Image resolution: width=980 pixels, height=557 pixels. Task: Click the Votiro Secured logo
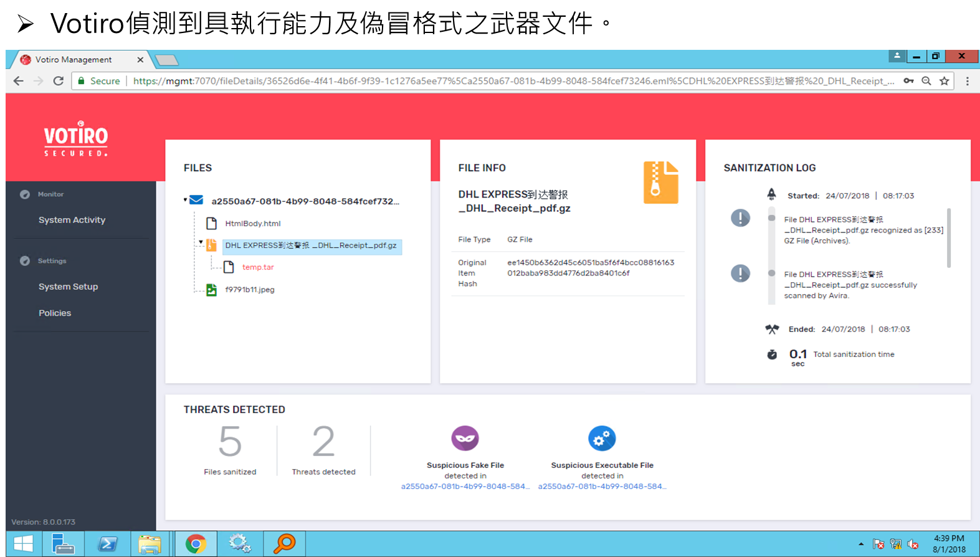(x=75, y=138)
